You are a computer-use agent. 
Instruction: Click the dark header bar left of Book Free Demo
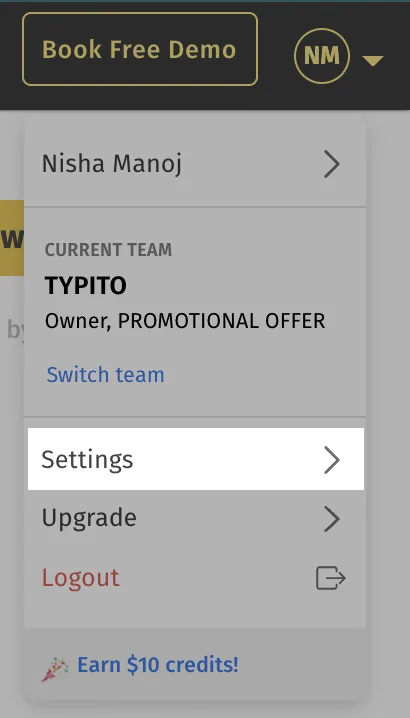coord(11,55)
